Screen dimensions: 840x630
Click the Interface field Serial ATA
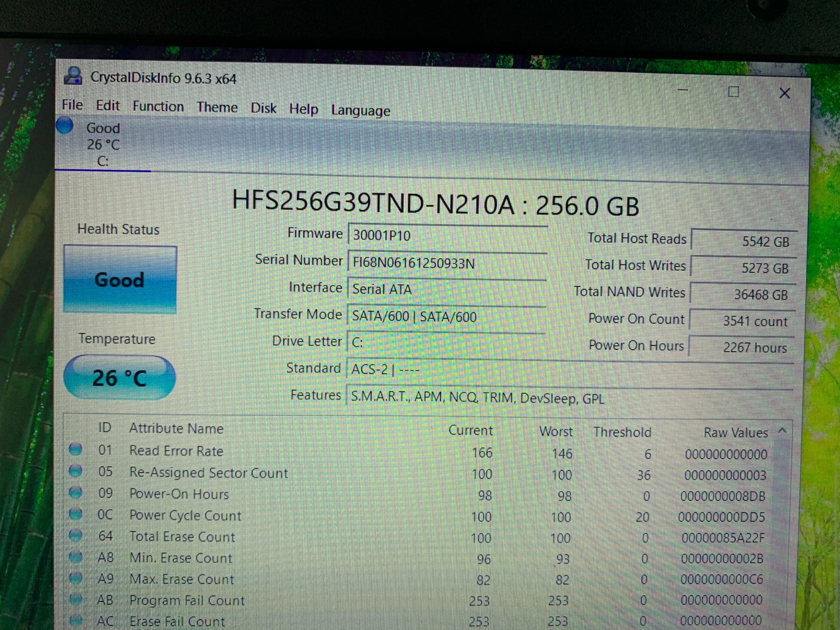[447, 289]
